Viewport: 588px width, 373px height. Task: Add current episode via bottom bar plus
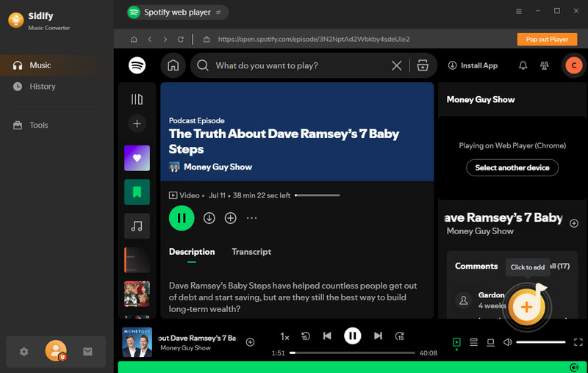click(x=250, y=342)
